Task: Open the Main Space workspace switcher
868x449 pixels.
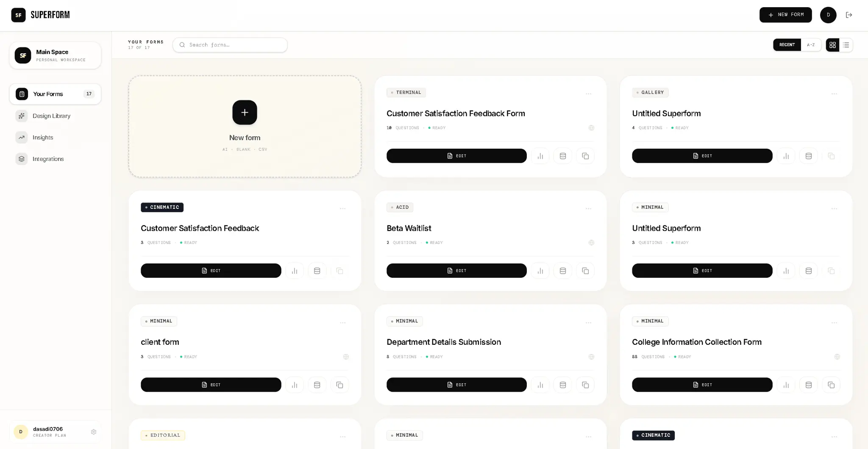Action: [x=55, y=55]
